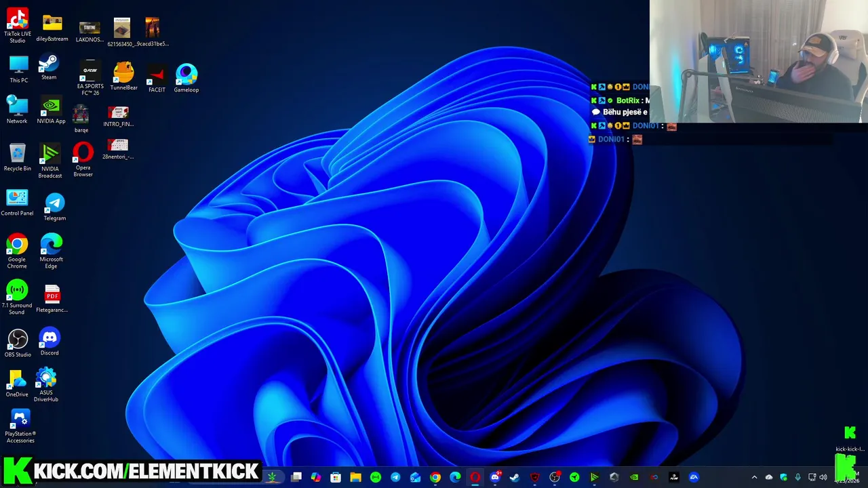Open PlayStation Accessories shortcut
868x488 pixels.
point(20,426)
